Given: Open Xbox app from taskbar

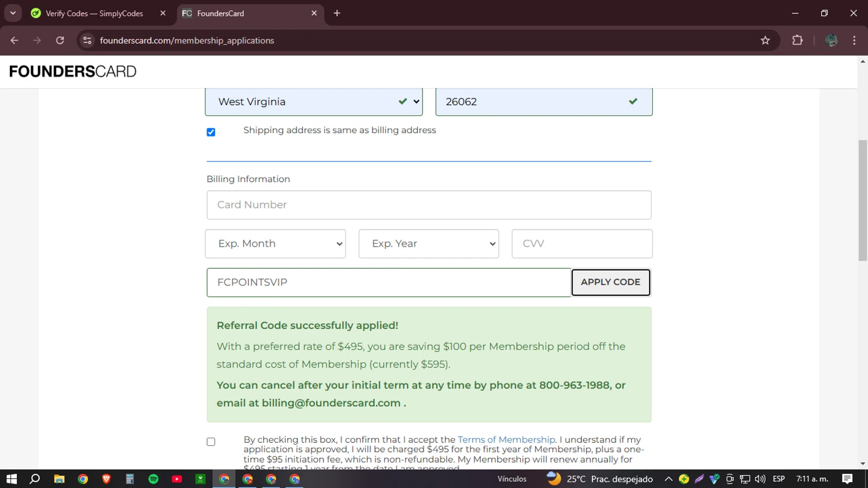Looking at the screenshot, I should click(200, 479).
